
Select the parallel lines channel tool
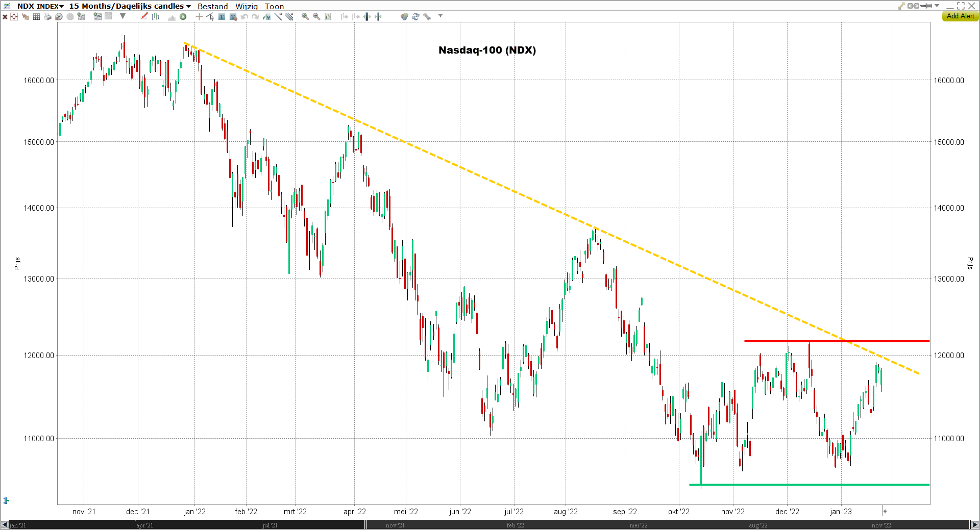coord(289,16)
